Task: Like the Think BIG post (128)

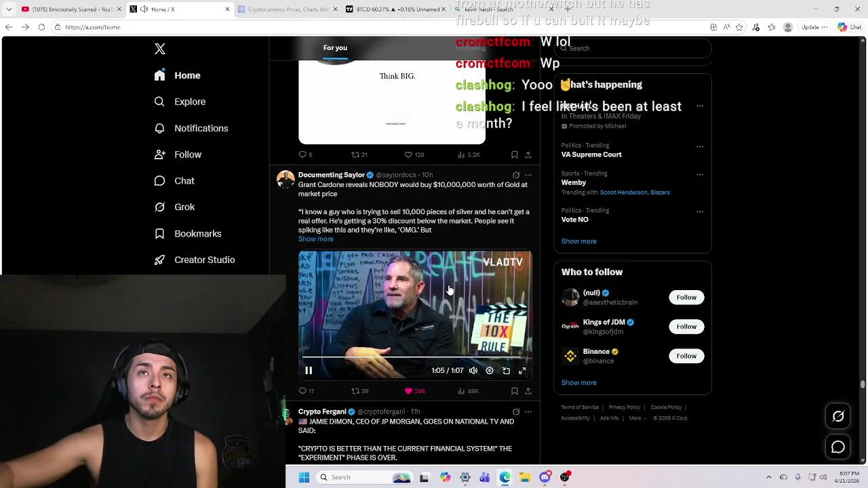Action: click(414, 155)
